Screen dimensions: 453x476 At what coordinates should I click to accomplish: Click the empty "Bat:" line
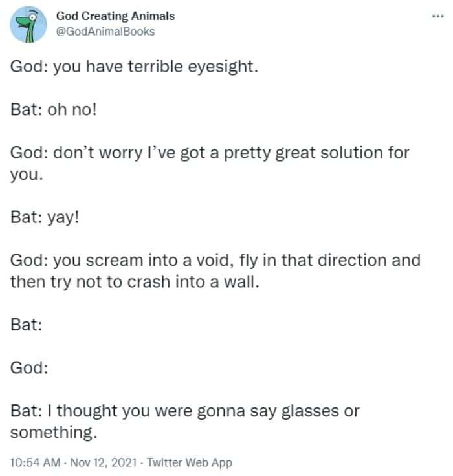[x=27, y=325]
